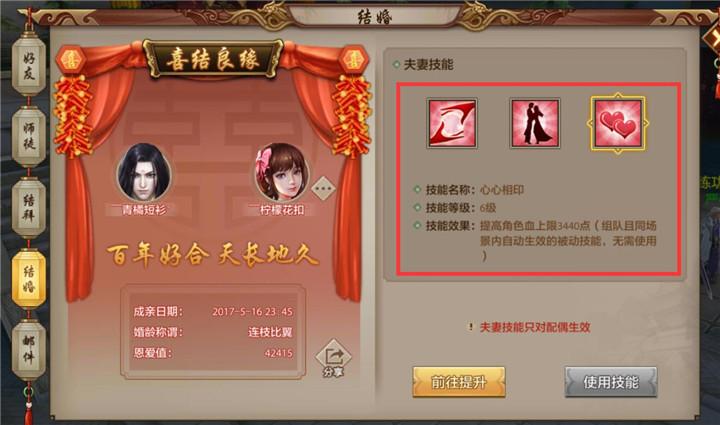The width and height of the screenshot is (720, 425).
Task: Open the 邮件 mail lantern tab
Action: (29, 349)
